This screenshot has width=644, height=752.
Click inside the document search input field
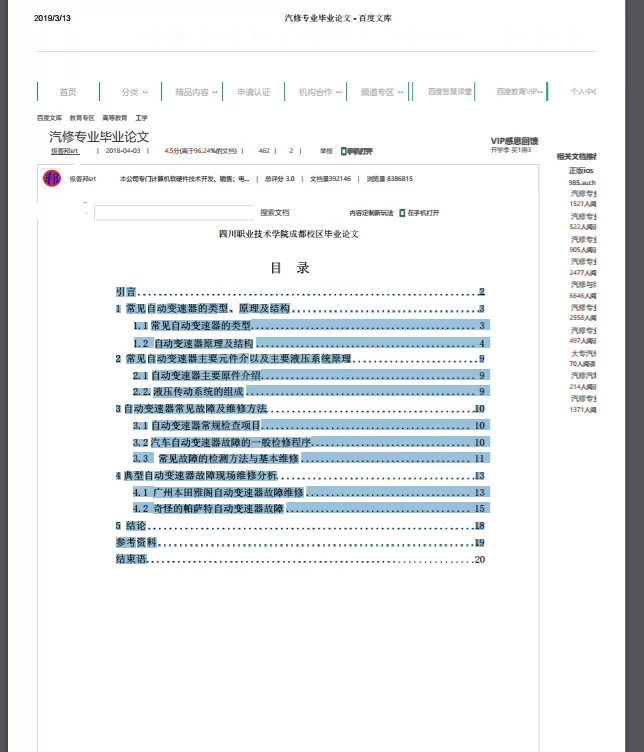[174, 212]
